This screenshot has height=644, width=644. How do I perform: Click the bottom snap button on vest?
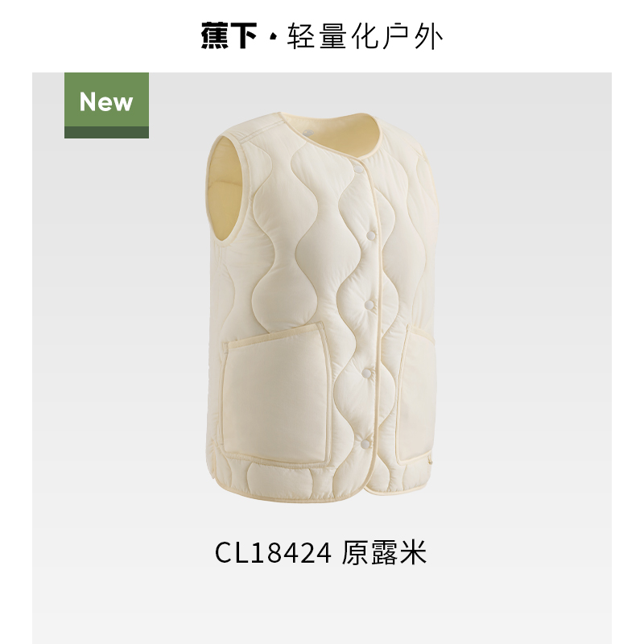coord(365,444)
